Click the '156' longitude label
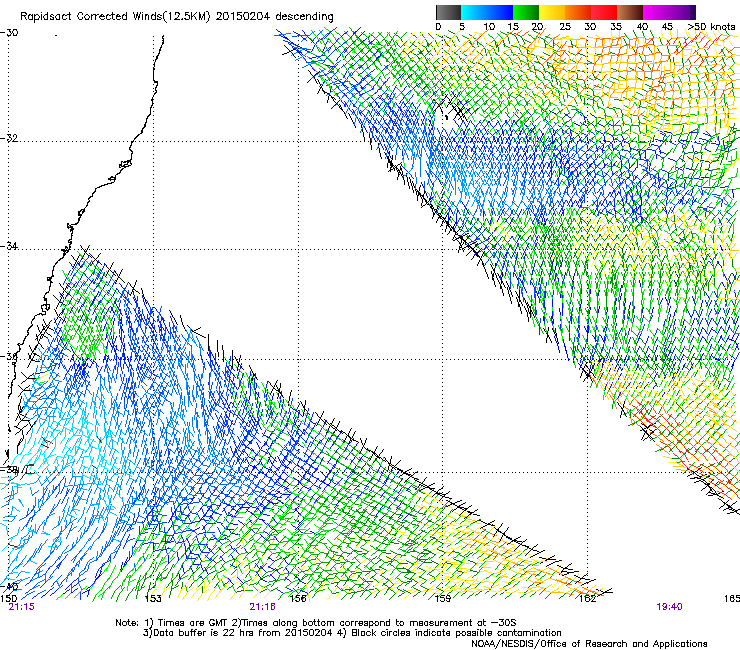The height and width of the screenshot is (650, 740). 298,599
